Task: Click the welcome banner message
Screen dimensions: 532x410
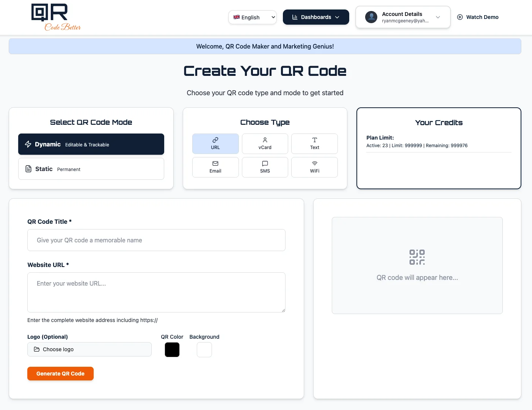Action: 265,46
